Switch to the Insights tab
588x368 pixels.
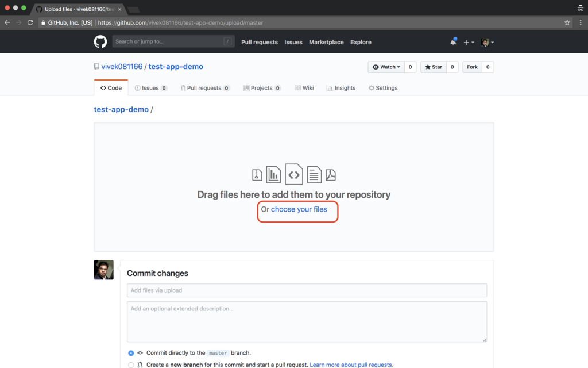pos(341,88)
